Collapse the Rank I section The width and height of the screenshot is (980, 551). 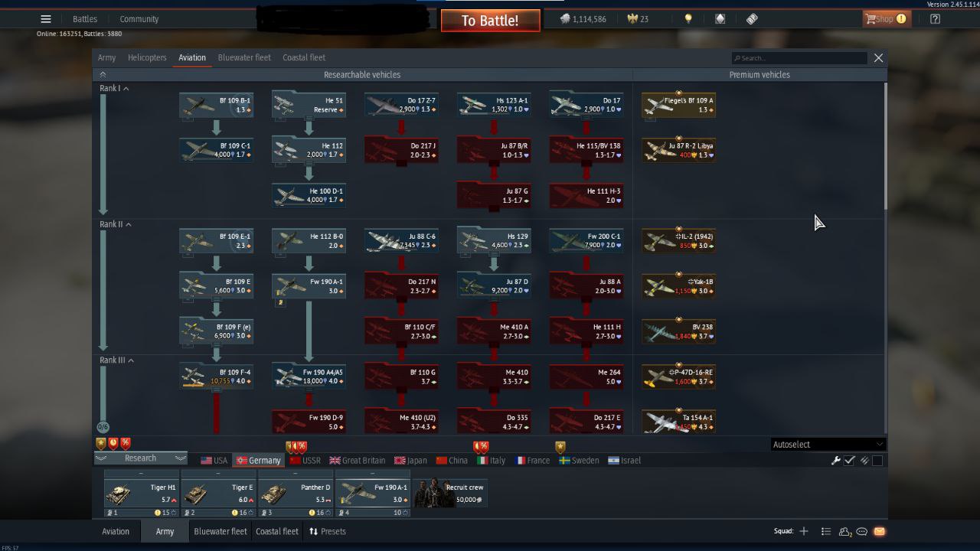click(126, 89)
